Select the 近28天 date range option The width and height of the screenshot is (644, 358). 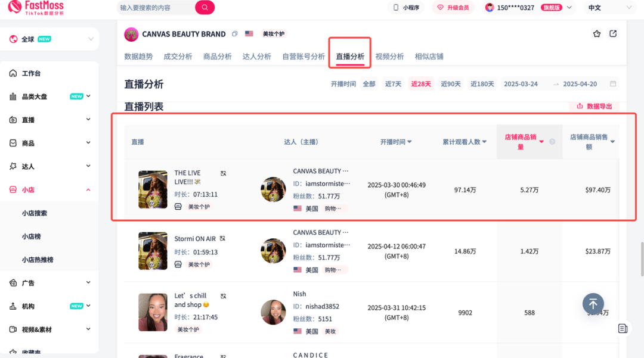[x=421, y=84]
